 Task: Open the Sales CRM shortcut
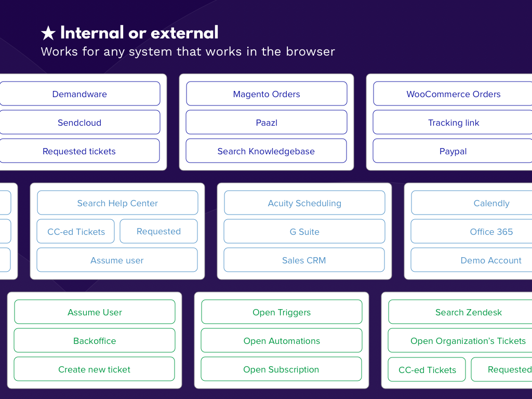coord(304,260)
